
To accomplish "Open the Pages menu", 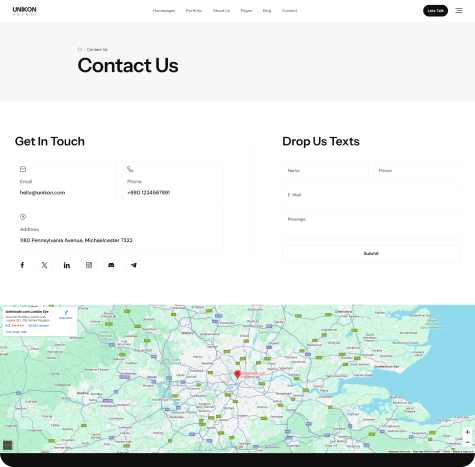I will click(x=246, y=11).
